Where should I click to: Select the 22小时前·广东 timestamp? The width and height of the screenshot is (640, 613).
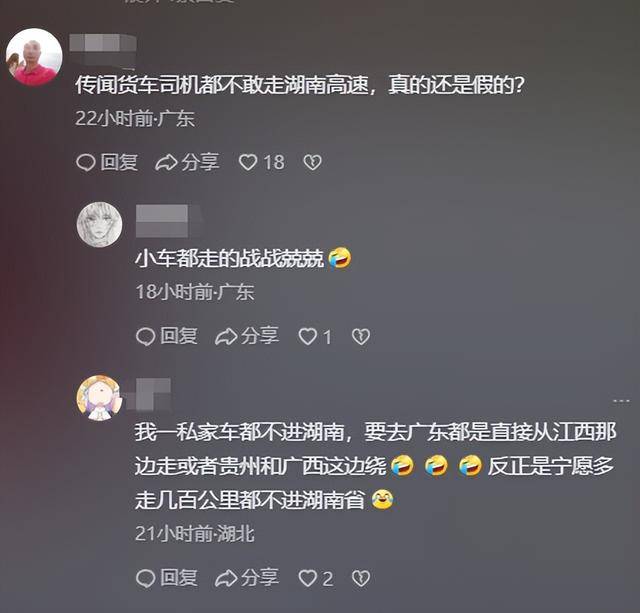[x=135, y=118]
